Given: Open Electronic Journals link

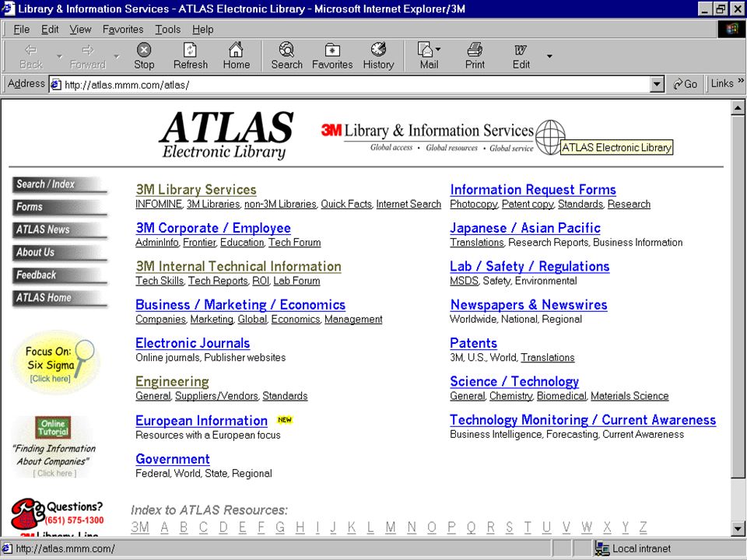Looking at the screenshot, I should pos(192,343).
